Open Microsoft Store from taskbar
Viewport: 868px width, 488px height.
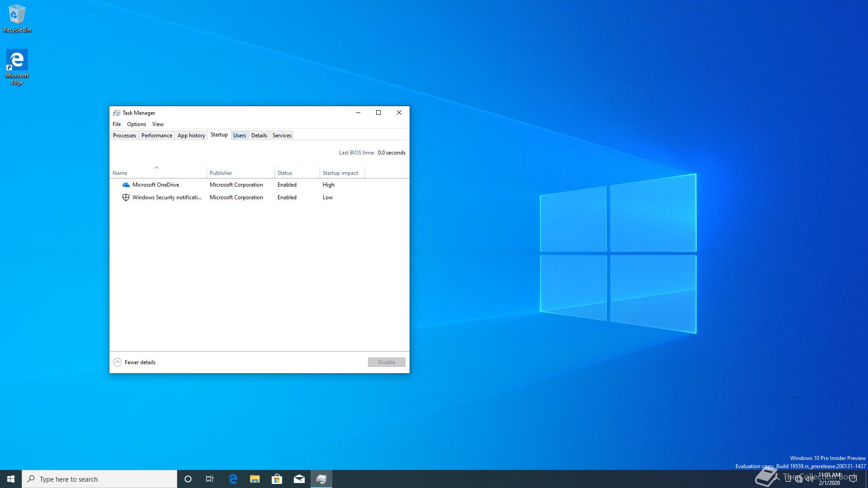tap(277, 479)
